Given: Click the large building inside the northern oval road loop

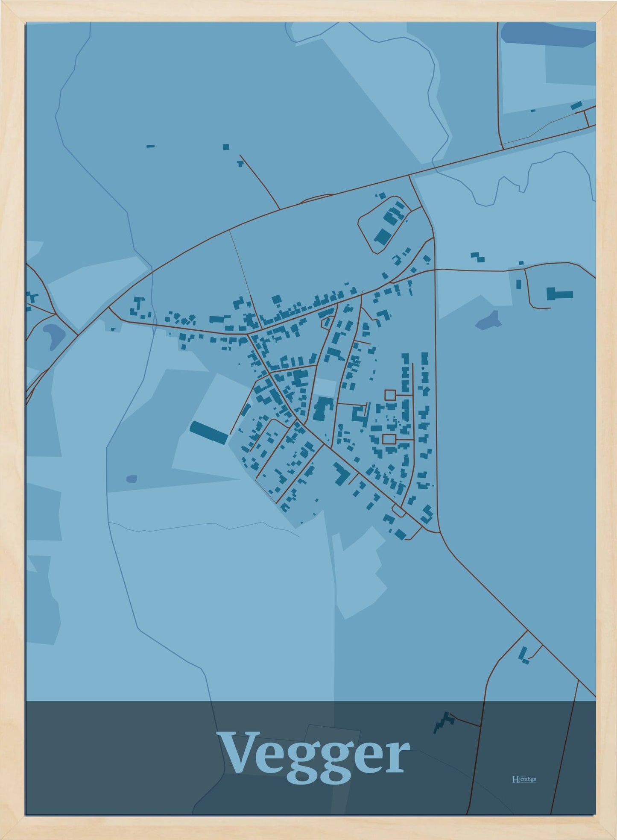Looking at the screenshot, I should (382, 236).
